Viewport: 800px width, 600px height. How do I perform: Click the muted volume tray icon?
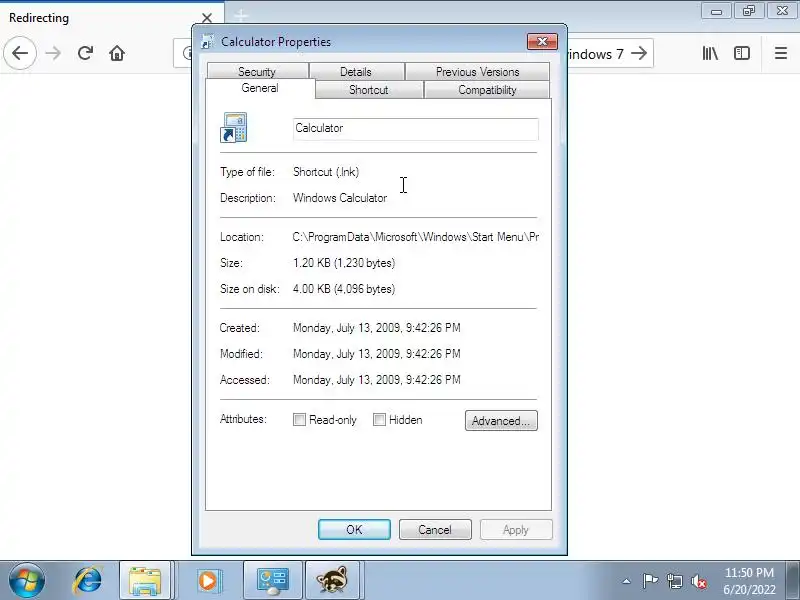[699, 581]
